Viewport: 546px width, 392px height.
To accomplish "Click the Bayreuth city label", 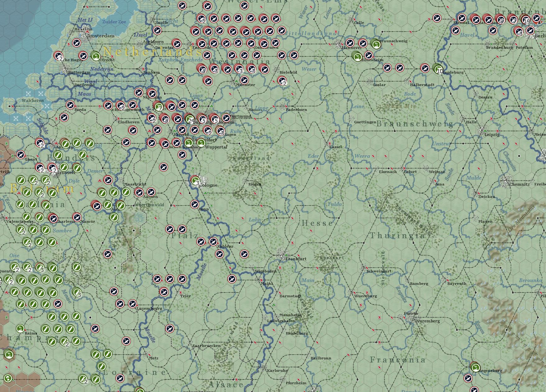I will [x=457, y=284].
